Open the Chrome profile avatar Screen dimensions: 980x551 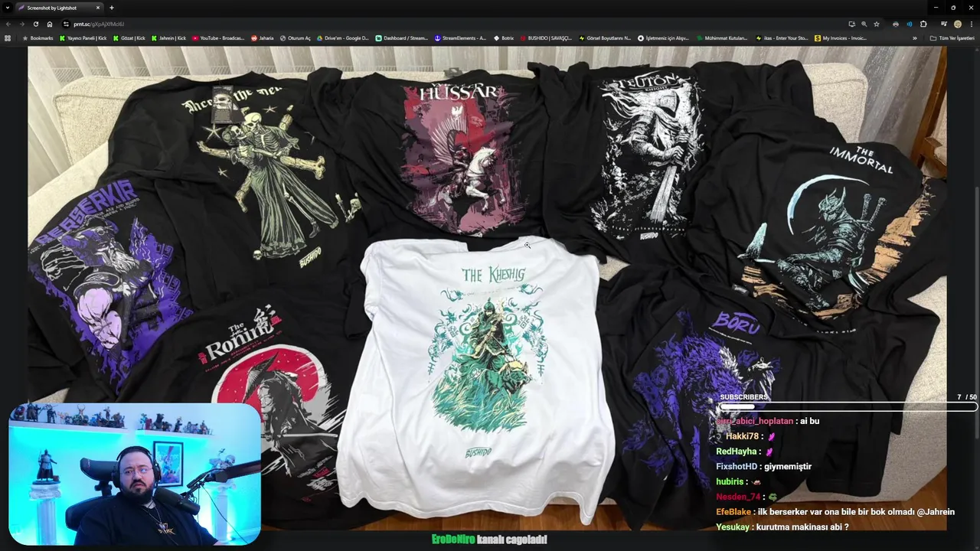[x=957, y=24]
